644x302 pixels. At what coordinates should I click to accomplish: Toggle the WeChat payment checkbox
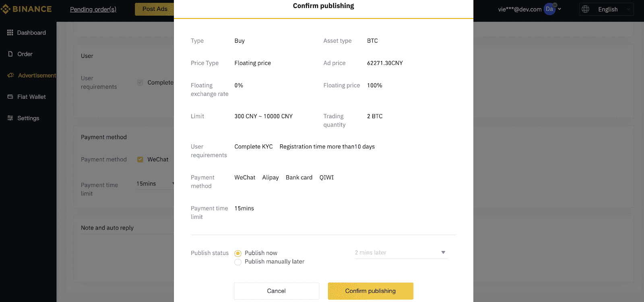point(140,159)
